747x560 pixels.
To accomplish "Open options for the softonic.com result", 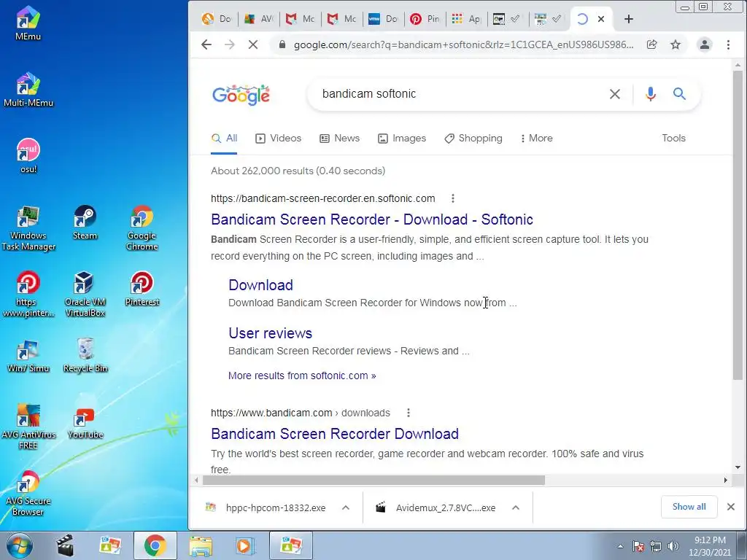I will [452, 198].
